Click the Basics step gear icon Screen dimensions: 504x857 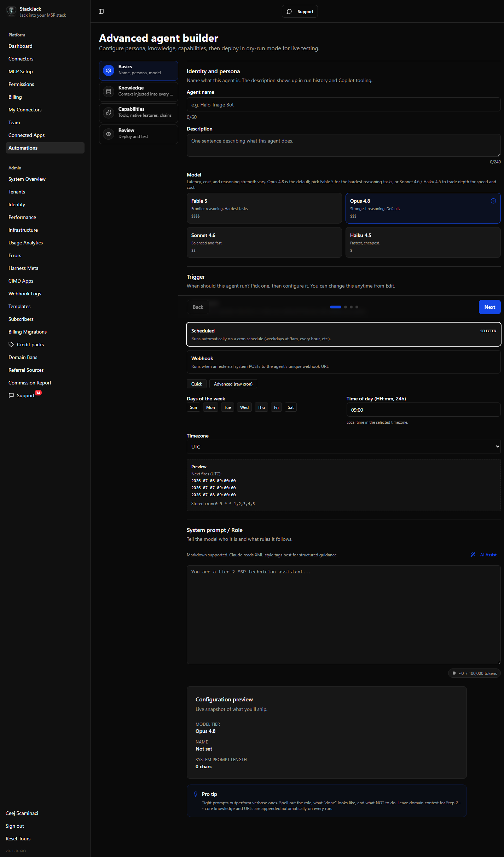pyautogui.click(x=109, y=70)
